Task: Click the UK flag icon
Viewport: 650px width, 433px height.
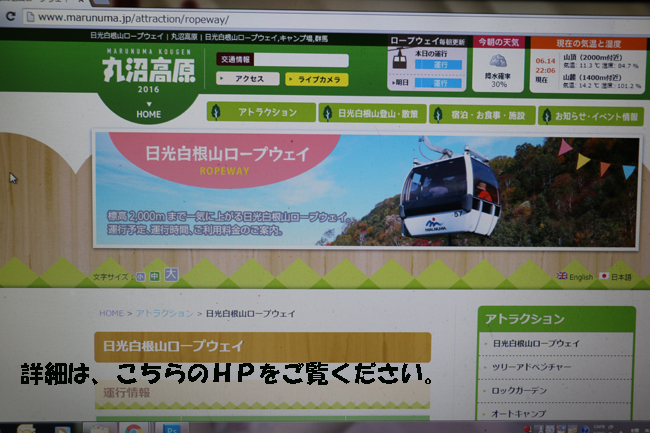Action: tap(562, 276)
